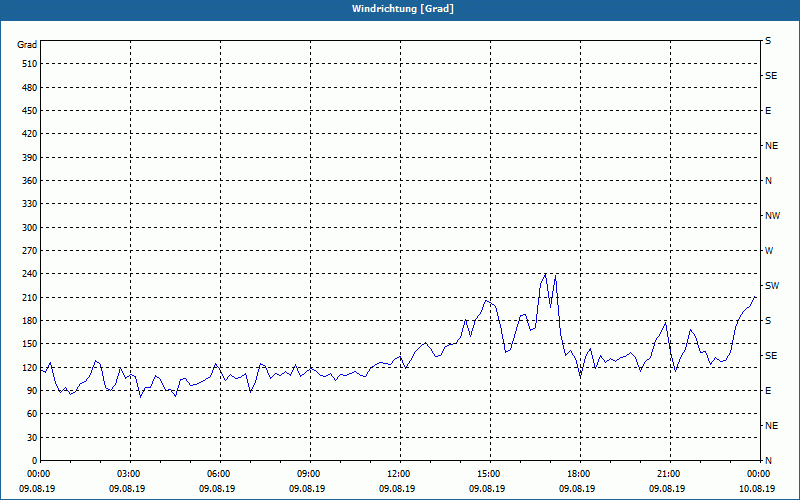
Task: Select the W compass label on right axis
Action: click(768, 251)
